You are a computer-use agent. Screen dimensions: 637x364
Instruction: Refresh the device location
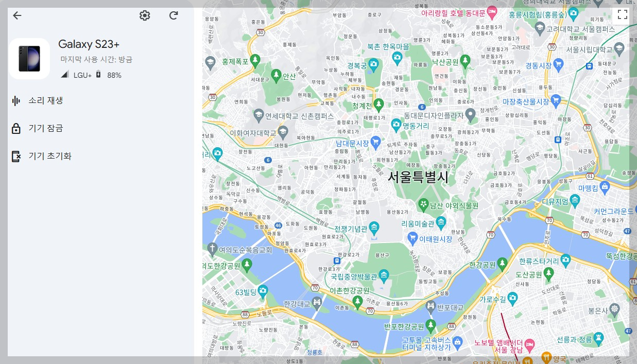174,15
